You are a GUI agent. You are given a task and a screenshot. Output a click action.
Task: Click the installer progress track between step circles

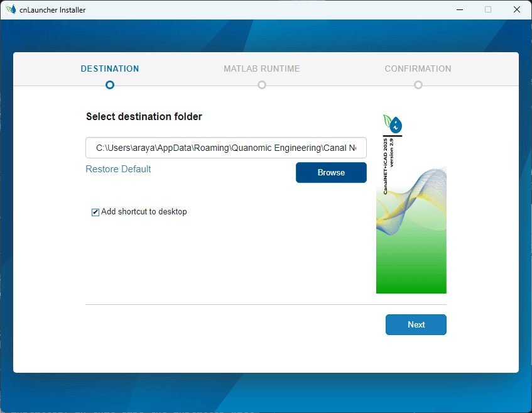tap(185, 84)
